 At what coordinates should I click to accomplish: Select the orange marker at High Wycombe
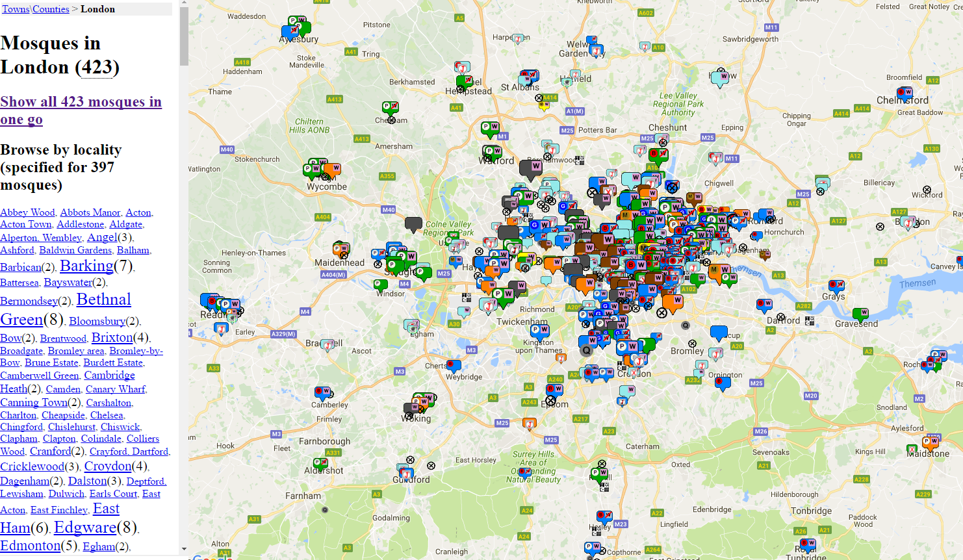coord(332,170)
